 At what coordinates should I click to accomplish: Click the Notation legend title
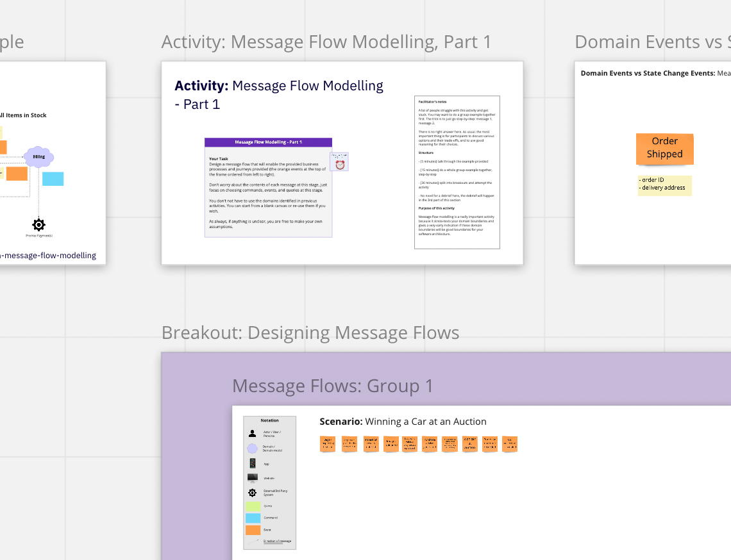269,420
